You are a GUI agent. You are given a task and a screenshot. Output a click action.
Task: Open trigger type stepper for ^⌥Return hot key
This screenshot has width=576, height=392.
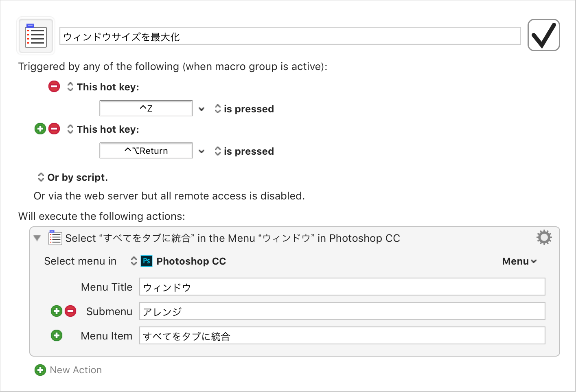[x=70, y=129]
